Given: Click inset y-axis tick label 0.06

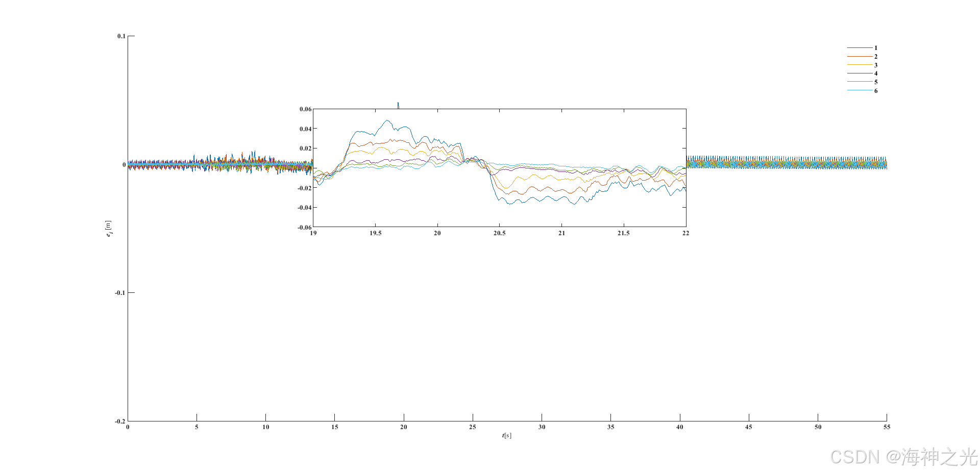Looking at the screenshot, I should coord(305,109).
